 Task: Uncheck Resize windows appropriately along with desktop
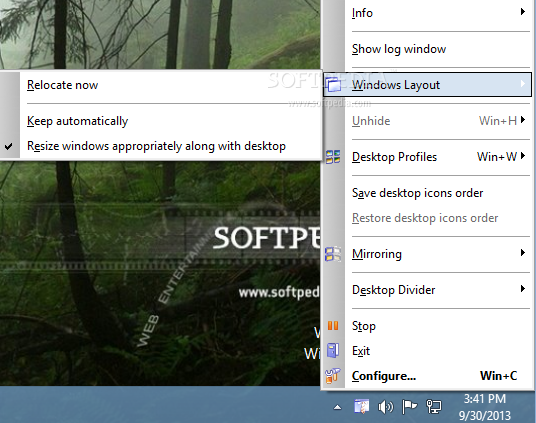coord(161,146)
